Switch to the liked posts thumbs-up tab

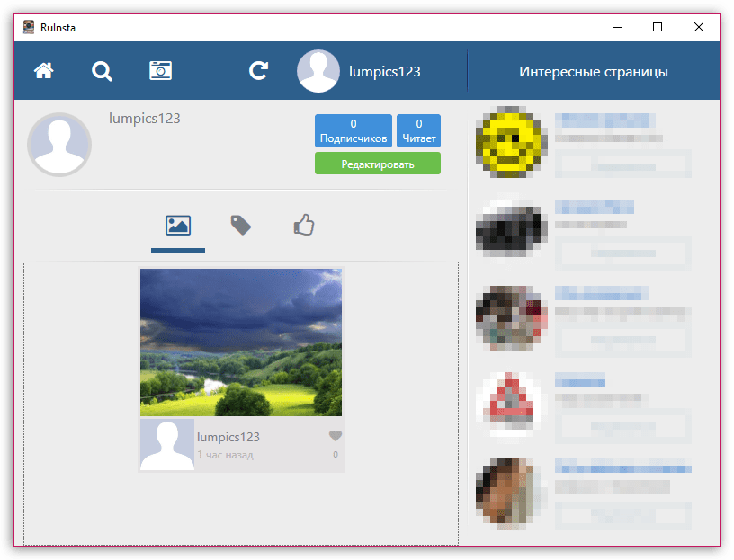pos(304,225)
